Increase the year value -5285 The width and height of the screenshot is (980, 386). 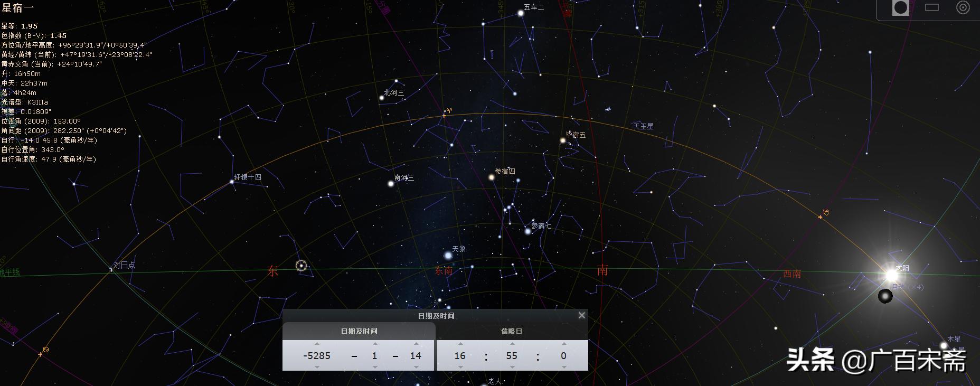tap(317, 344)
